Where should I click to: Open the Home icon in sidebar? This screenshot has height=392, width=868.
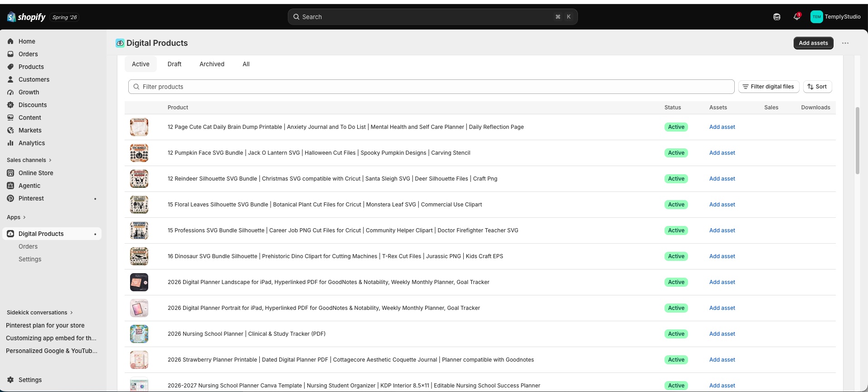tap(10, 41)
